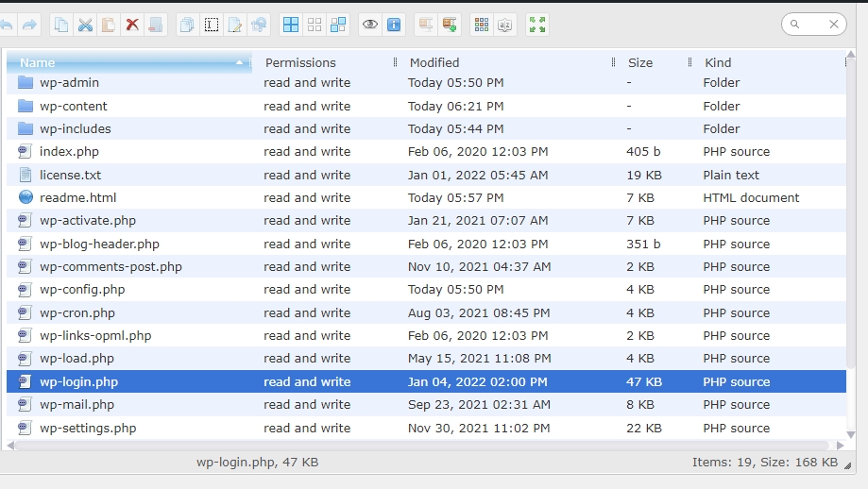This screenshot has height=489, width=868.
Task: Create an archive with the green arrow icon
Action: (x=450, y=25)
